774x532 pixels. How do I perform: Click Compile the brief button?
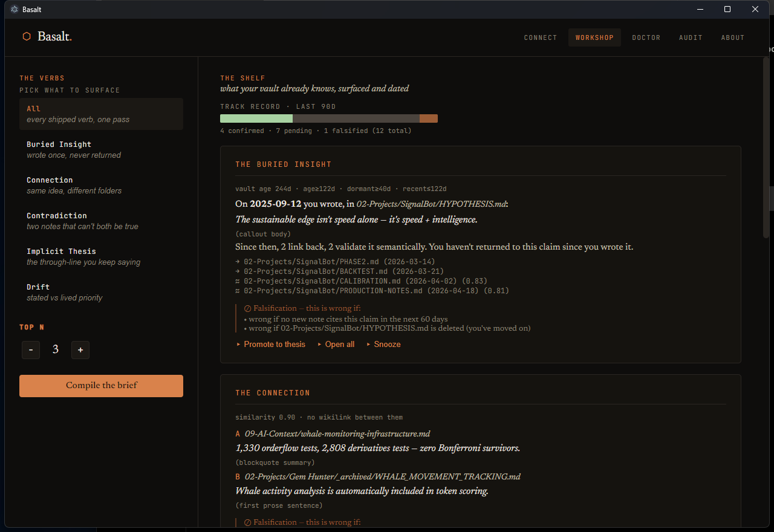101,386
